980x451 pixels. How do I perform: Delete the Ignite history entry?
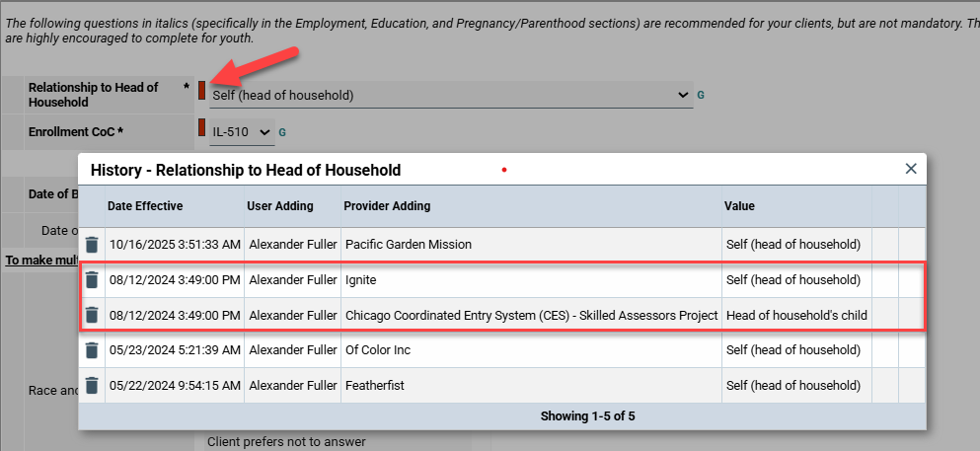tap(92, 280)
